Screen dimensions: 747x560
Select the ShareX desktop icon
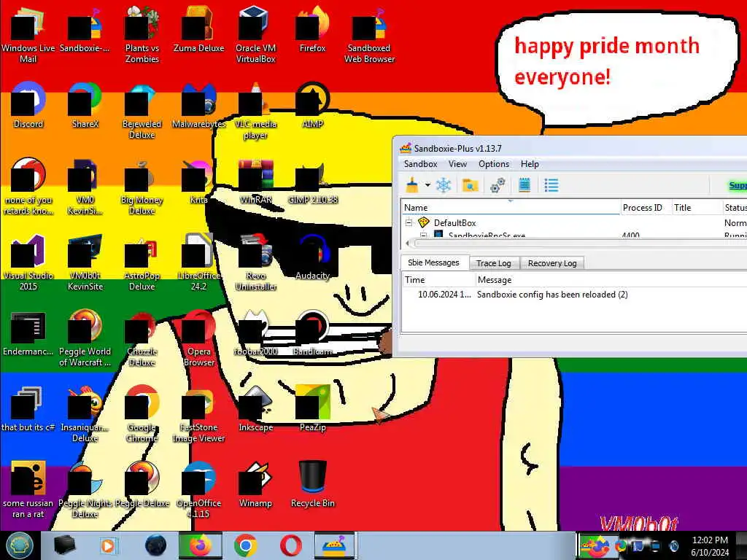click(x=85, y=106)
